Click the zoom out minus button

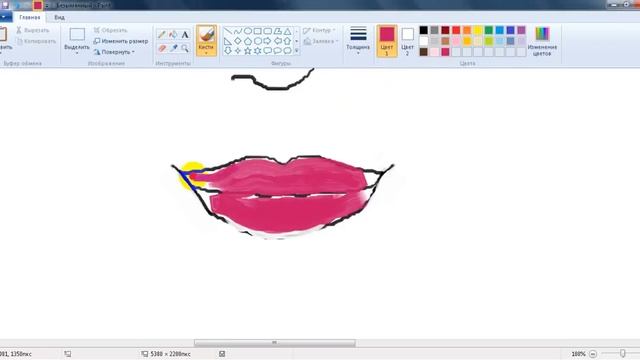[x=593, y=354]
